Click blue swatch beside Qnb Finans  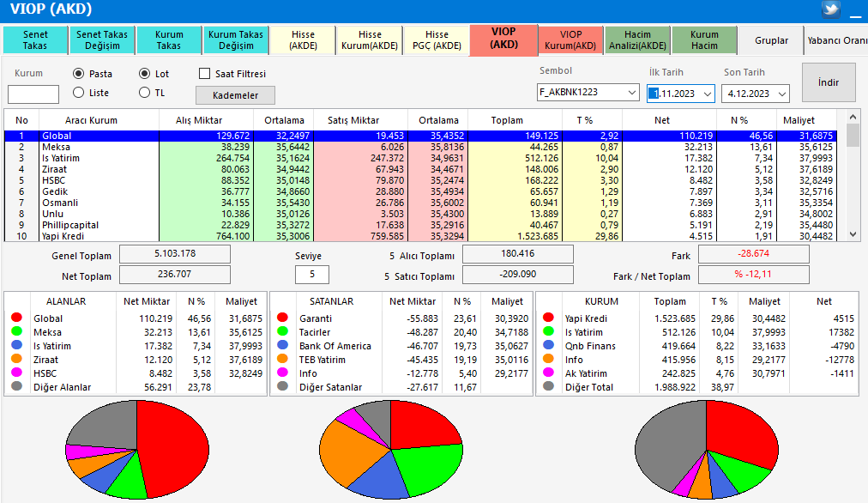pos(548,344)
